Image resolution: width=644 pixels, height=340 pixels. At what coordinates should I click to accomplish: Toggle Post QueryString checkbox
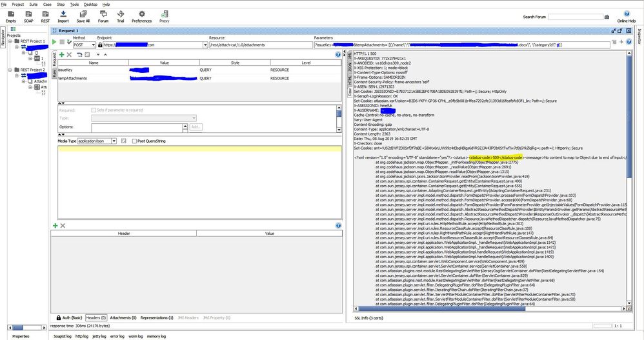(x=134, y=141)
